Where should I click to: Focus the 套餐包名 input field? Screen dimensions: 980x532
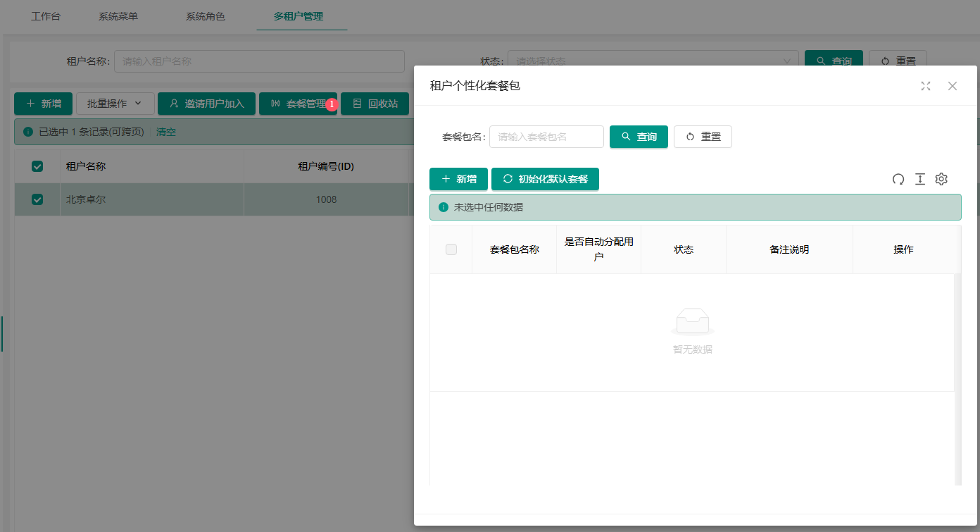point(546,137)
